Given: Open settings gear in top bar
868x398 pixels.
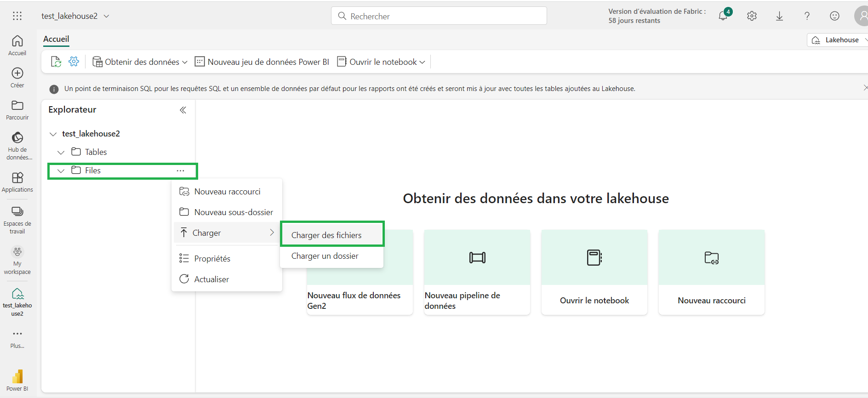Looking at the screenshot, I should click(x=752, y=16).
